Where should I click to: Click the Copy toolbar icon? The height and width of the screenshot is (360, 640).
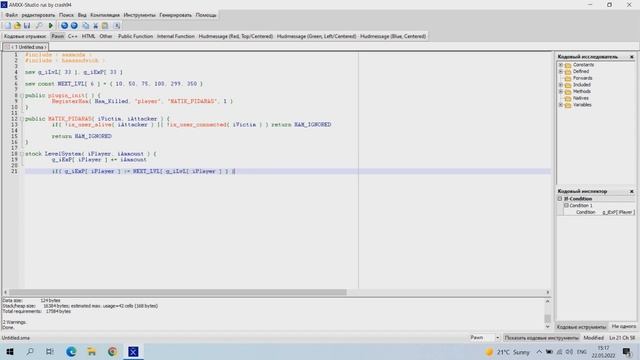pyautogui.click(x=86, y=26)
